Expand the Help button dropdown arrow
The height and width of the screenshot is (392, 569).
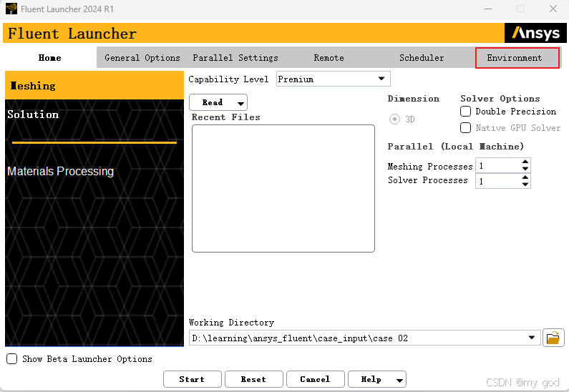(399, 380)
